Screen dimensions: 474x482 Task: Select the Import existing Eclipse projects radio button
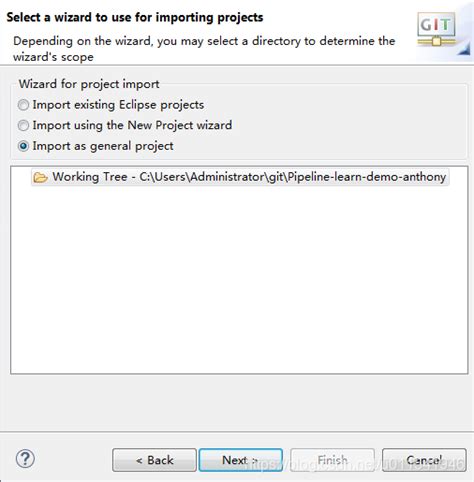coord(23,105)
